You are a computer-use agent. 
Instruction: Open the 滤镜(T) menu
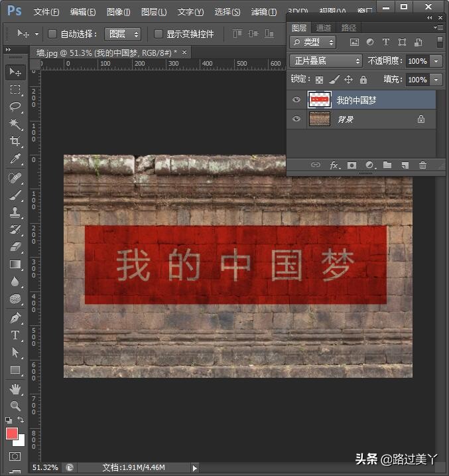click(x=264, y=12)
